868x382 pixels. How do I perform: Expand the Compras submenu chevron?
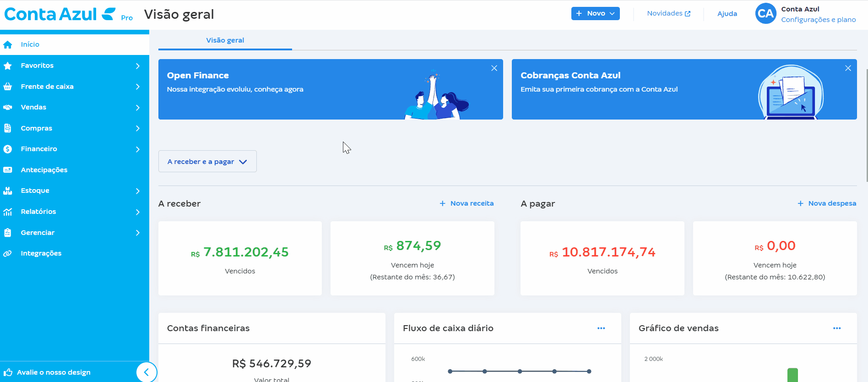[137, 128]
